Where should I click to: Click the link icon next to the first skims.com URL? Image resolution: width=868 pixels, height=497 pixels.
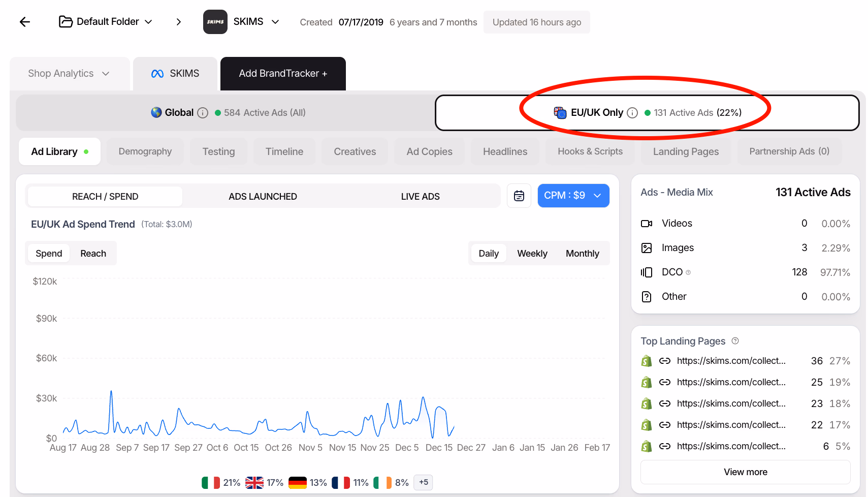[665, 360]
